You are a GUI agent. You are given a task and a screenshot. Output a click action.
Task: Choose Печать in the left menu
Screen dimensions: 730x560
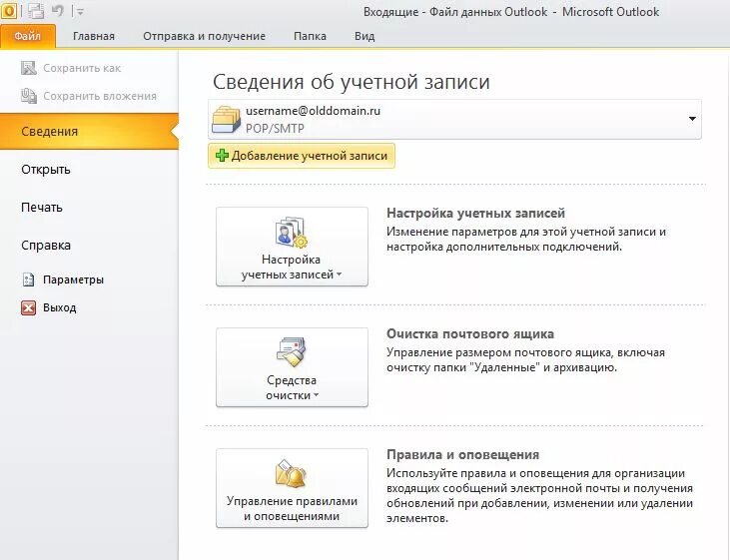pos(41,208)
